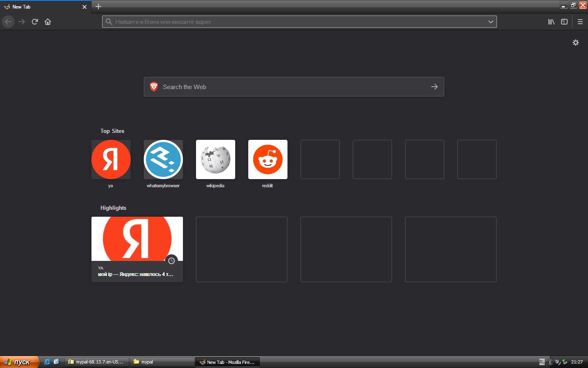This screenshot has height=368, width=588.
Task: Open the Yandex top site tile
Action: click(x=111, y=159)
